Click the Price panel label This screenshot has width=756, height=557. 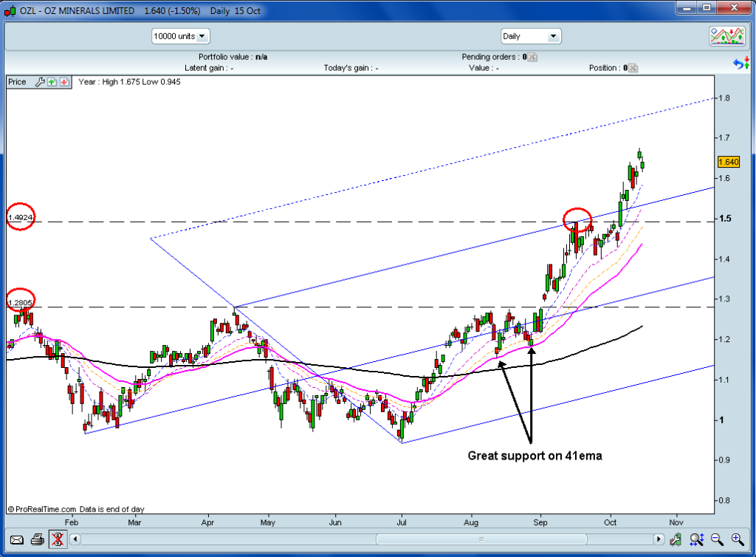18,82
